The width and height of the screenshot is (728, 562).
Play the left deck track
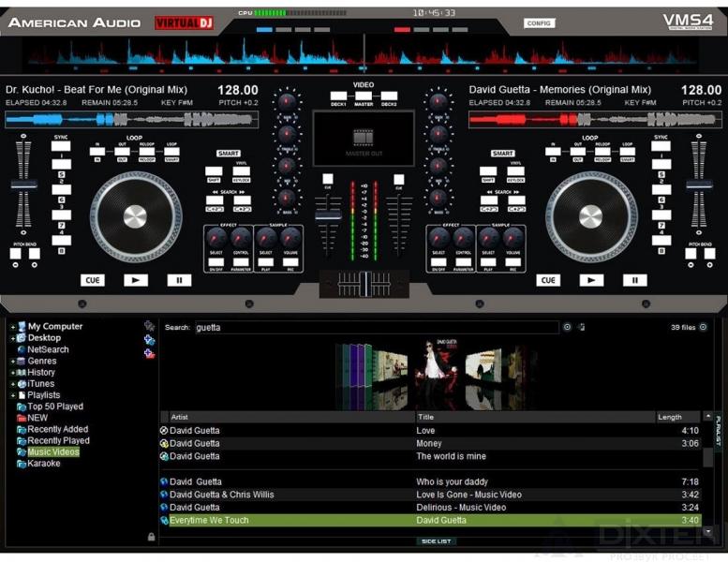136,280
